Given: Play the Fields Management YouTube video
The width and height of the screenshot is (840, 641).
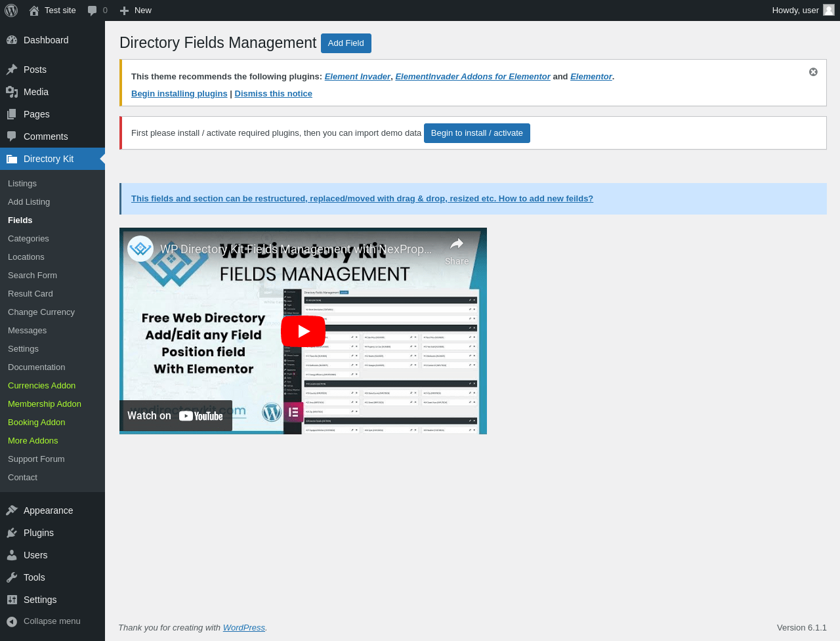Looking at the screenshot, I should click(303, 331).
